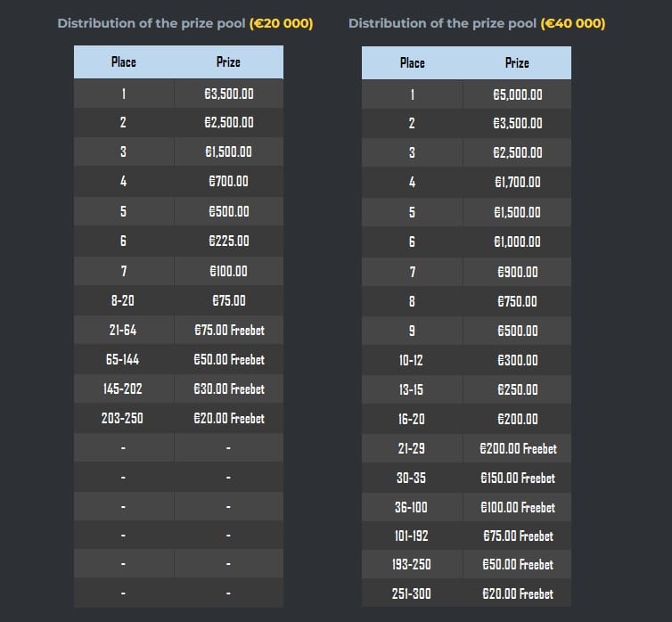Viewport: 672px width, 622px height.
Task: Click the €150.00 Freebet prize cell
Action: (518, 478)
